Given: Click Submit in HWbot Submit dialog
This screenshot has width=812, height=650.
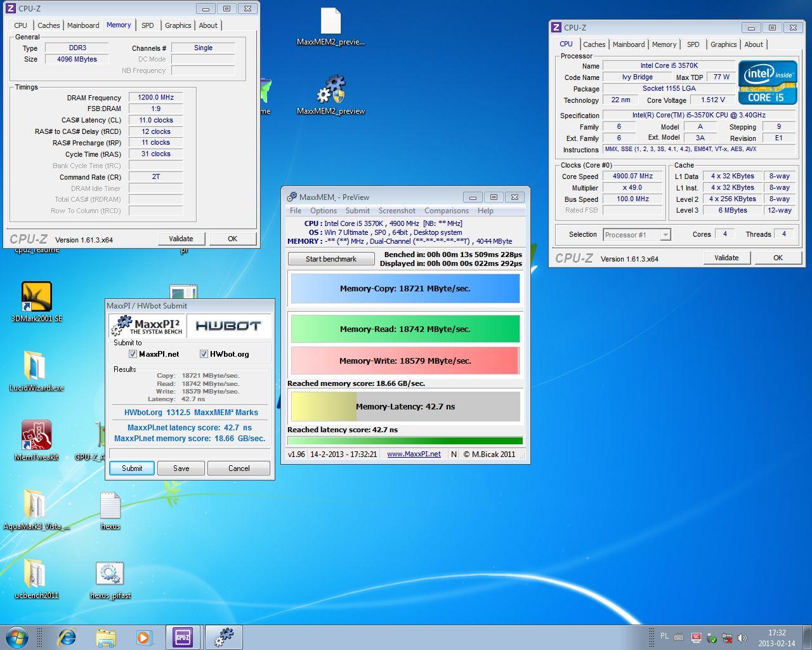Looking at the screenshot, I should [x=132, y=468].
